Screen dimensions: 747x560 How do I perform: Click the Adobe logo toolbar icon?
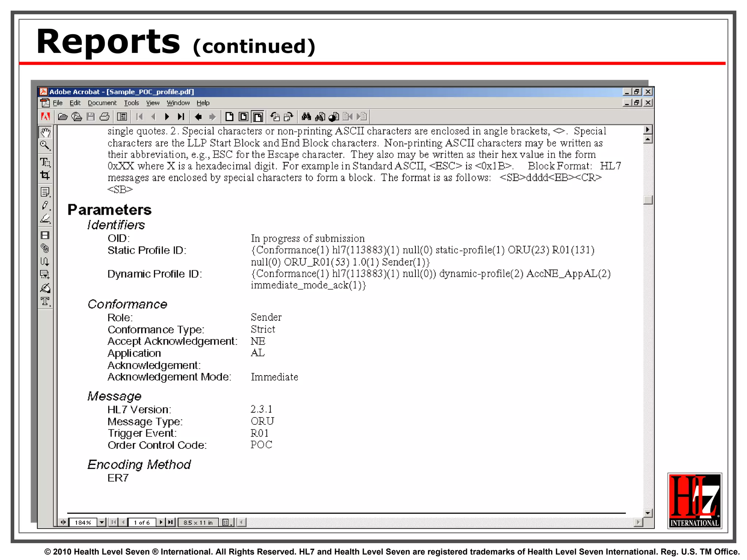click(46, 117)
